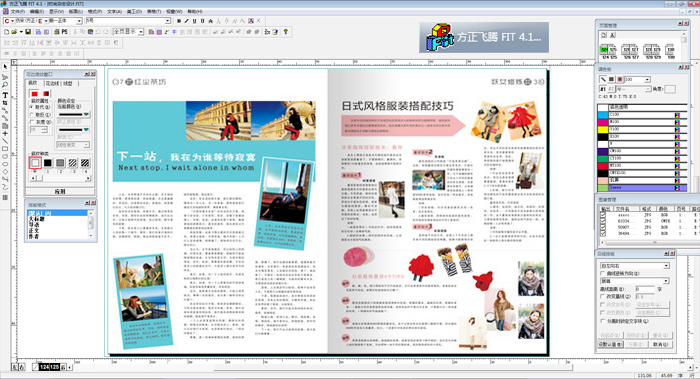Click the Save floppy disk icon
700x379 pixels.
pyautogui.click(x=28, y=32)
